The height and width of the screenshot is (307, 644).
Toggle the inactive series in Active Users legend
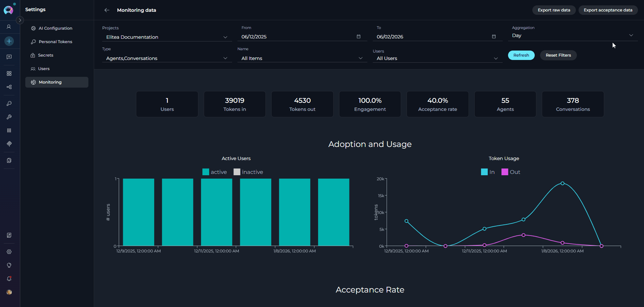248,172
